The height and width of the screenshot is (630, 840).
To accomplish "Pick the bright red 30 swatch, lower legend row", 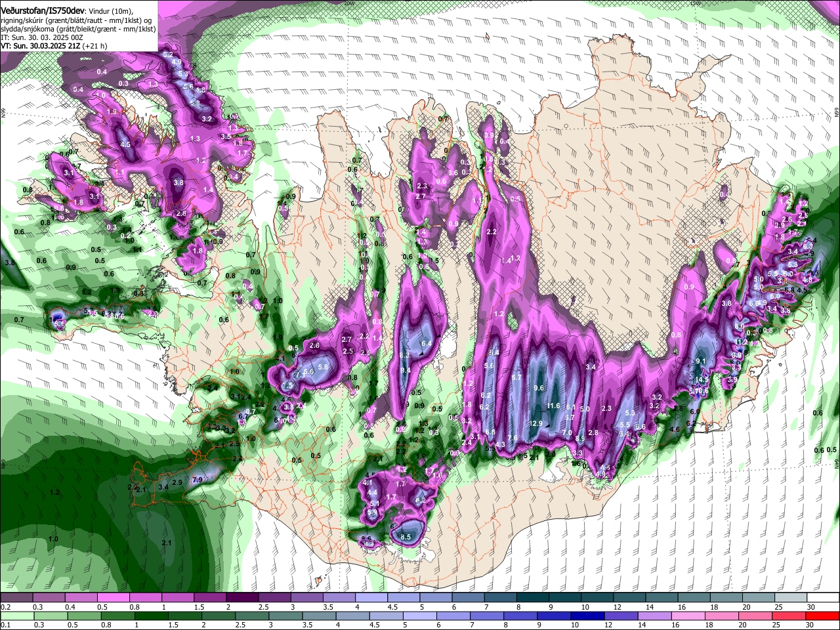I will 822,616.
